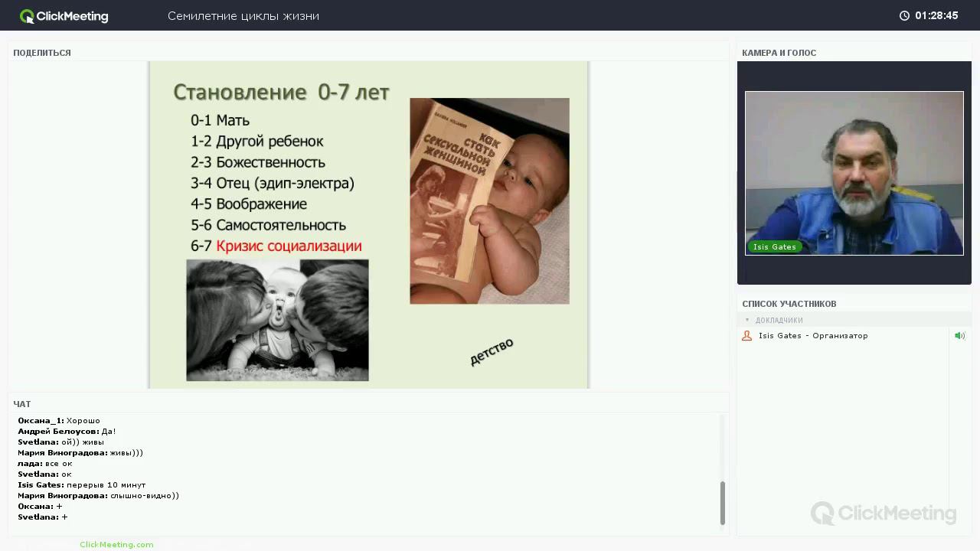Screen dimensions: 980x551
Task: Click the green Isis Gates name badge
Action: click(x=774, y=246)
